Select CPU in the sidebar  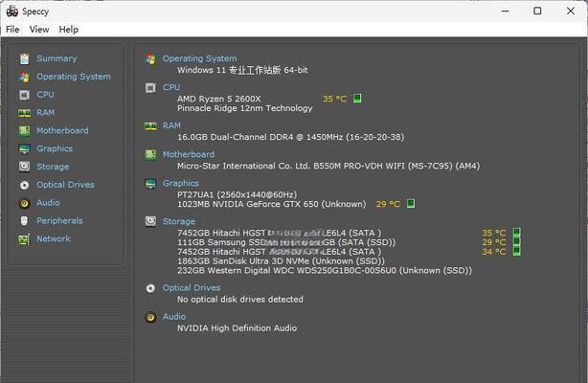point(45,95)
